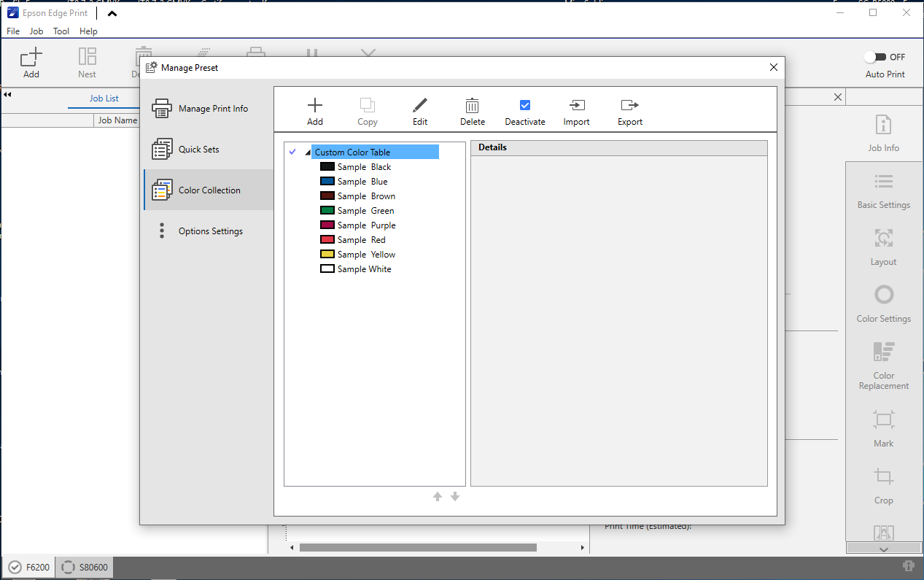Viewport: 924px width, 580px height.
Task: Select the 'Sample Blue' text entry
Action: click(362, 182)
